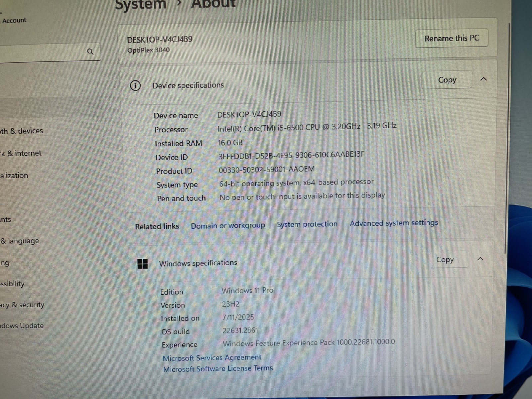Collapse the Windows specifications section chevron

click(x=480, y=259)
